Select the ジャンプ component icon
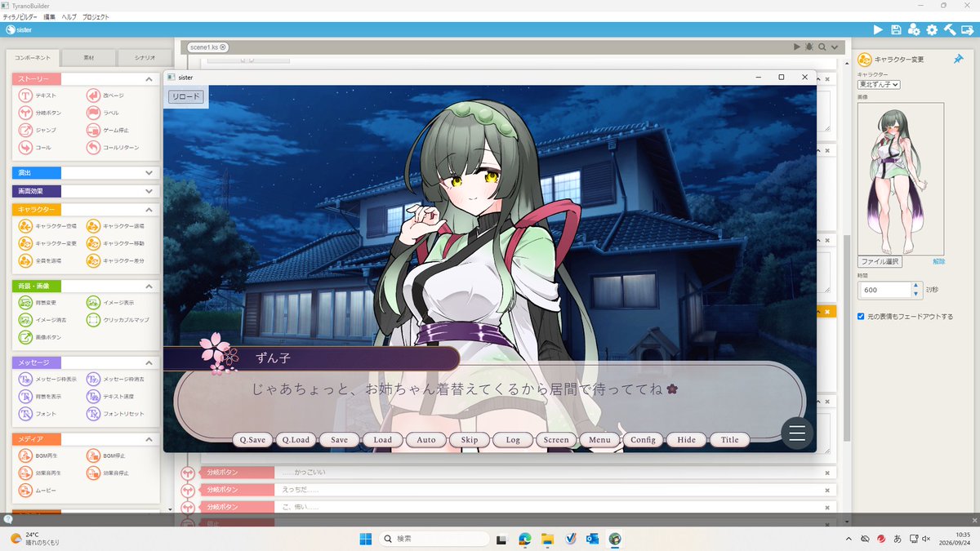 (25, 130)
